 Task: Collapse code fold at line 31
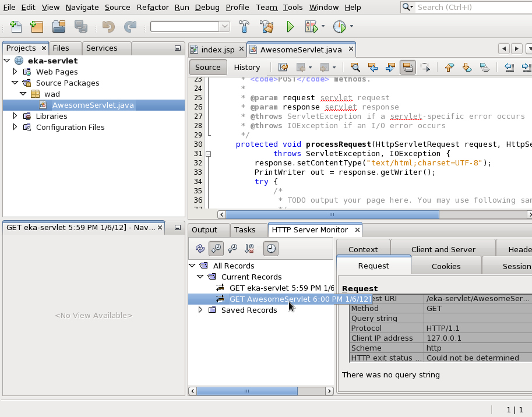pyautogui.click(x=209, y=154)
